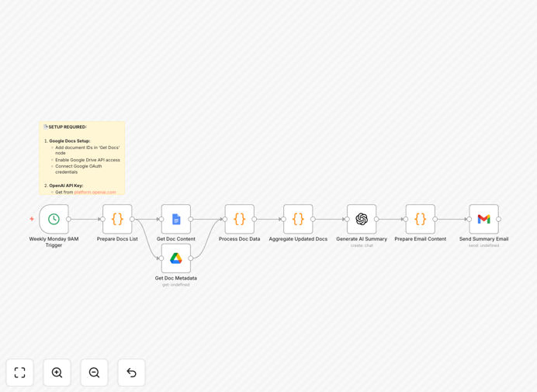Click the 'Aggregate Updated Docs' node label
The image size is (537, 392).
pos(298,239)
